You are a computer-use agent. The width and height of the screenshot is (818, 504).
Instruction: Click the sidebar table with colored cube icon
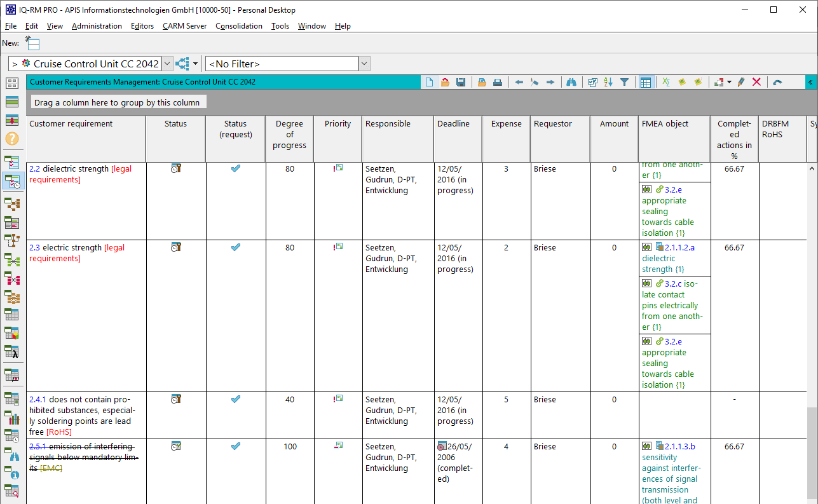12,333
